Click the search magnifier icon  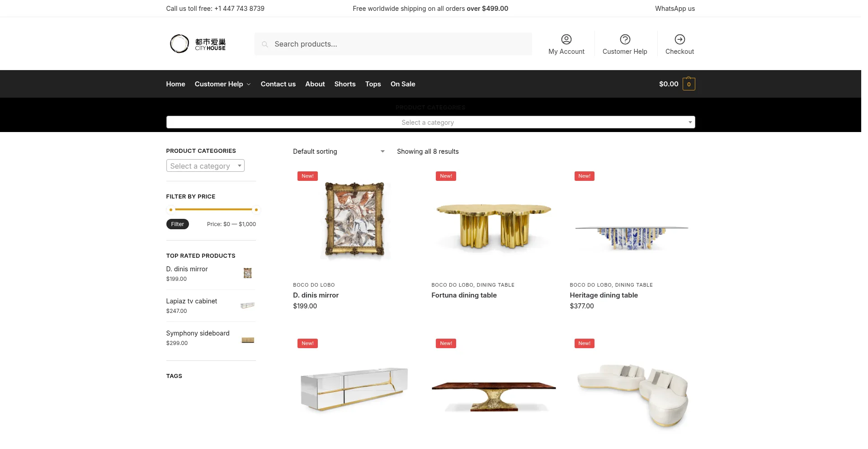click(265, 44)
